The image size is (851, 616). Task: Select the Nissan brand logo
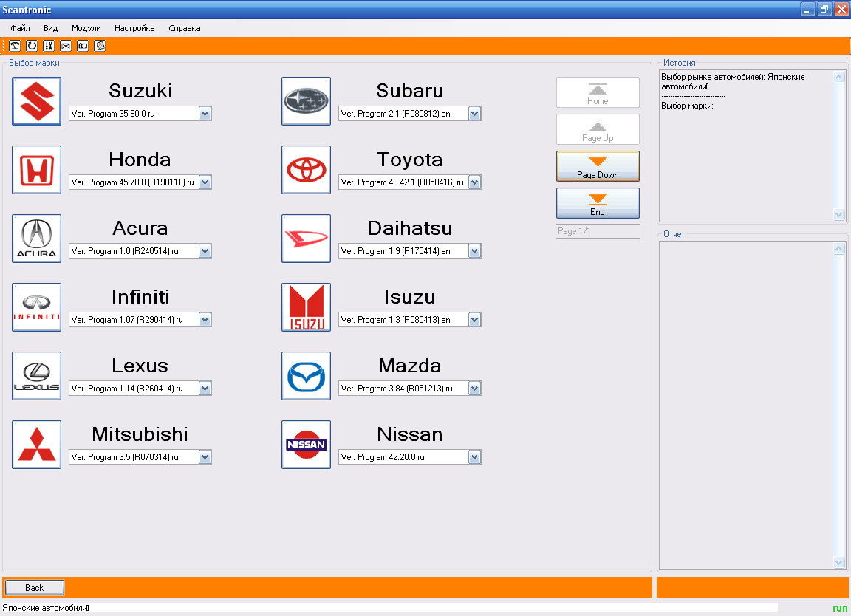pyautogui.click(x=306, y=445)
